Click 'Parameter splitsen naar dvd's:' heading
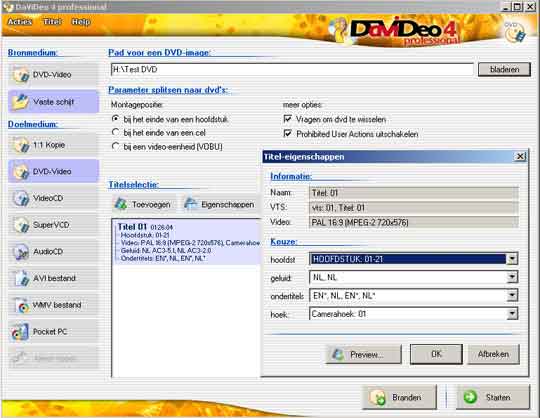 [x=168, y=90]
